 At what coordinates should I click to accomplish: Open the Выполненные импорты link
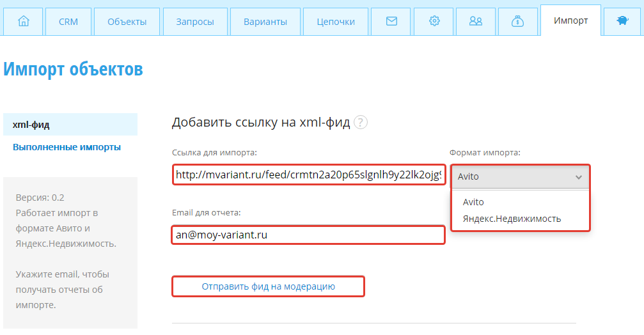[67, 147]
